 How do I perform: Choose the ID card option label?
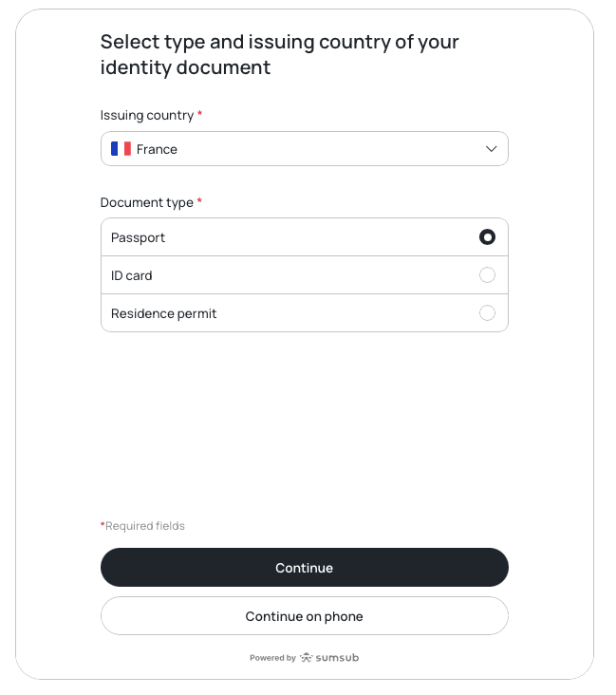[132, 275]
